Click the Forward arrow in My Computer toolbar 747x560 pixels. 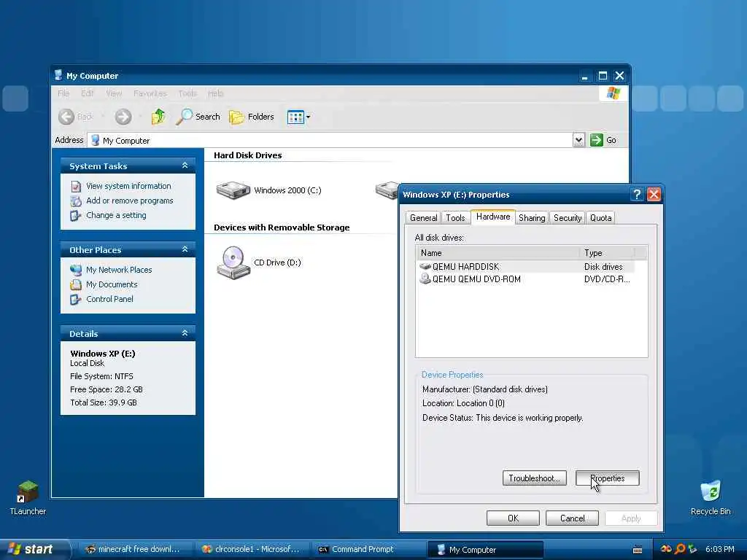pyautogui.click(x=123, y=117)
